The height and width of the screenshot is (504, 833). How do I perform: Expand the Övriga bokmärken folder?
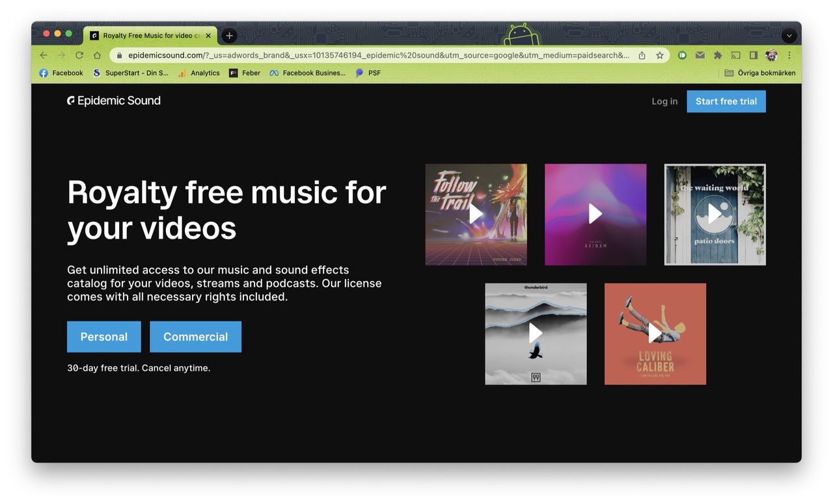click(759, 73)
